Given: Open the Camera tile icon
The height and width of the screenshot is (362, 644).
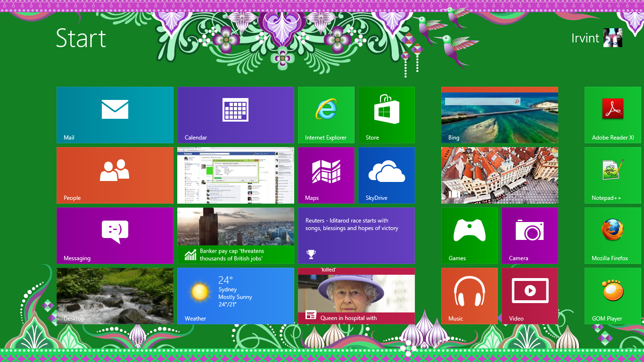Looking at the screenshot, I should pos(530,230).
